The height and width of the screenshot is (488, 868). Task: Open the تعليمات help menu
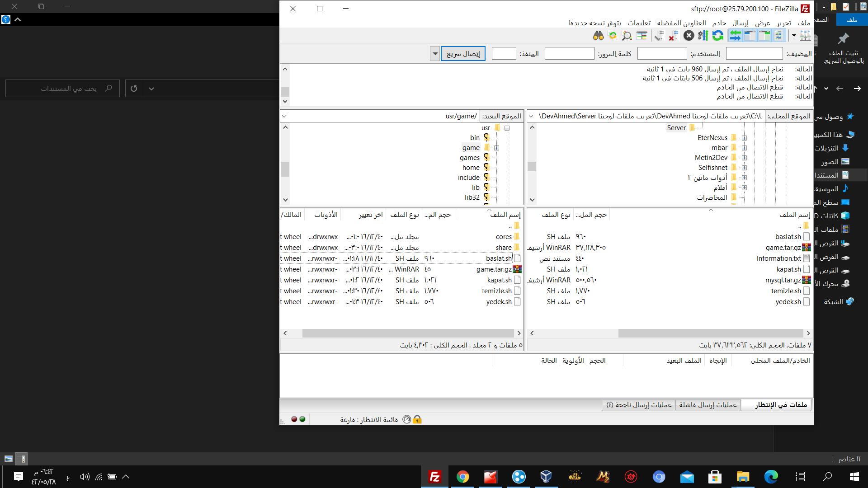(x=639, y=23)
